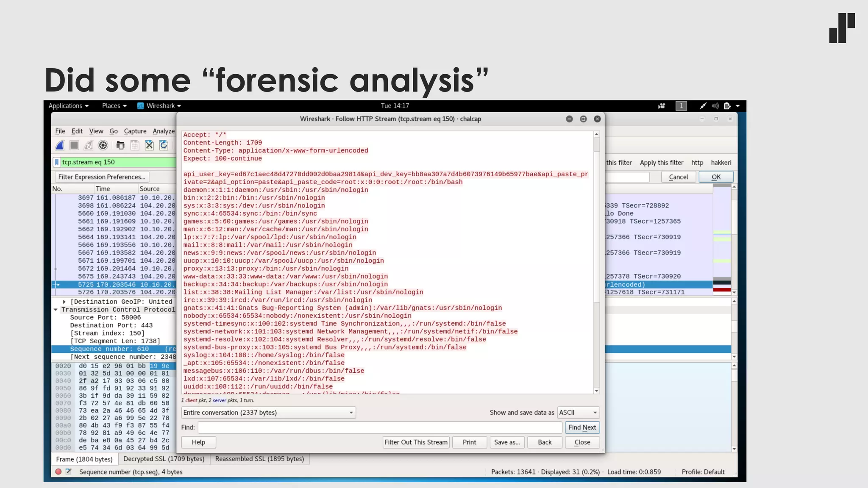Switch to Frame (1804 bytes) tab
The width and height of the screenshot is (868, 488).
(84, 459)
